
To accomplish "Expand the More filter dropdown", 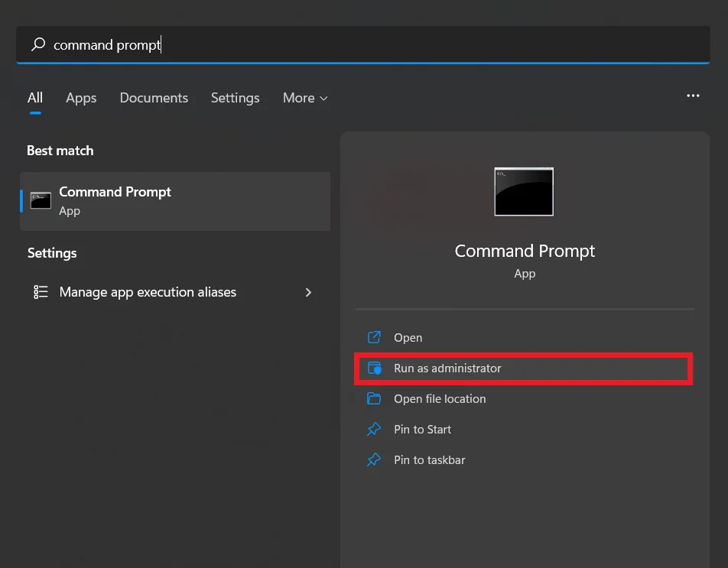I will 304,98.
